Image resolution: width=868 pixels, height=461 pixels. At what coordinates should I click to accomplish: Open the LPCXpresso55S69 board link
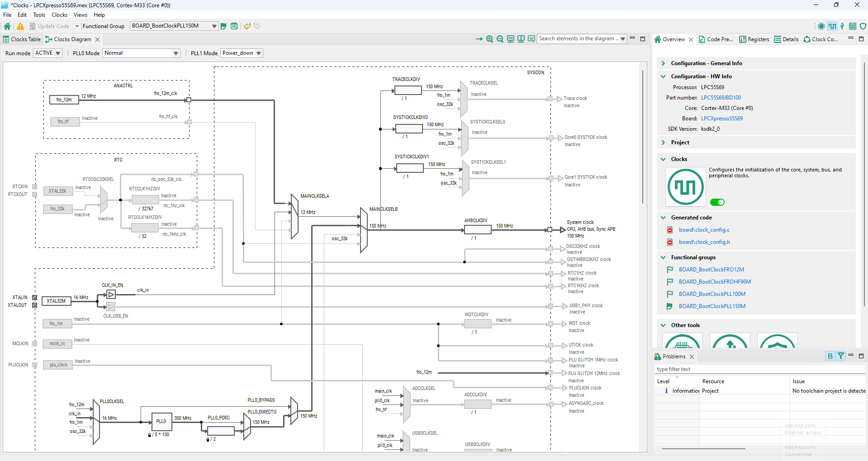coord(722,119)
